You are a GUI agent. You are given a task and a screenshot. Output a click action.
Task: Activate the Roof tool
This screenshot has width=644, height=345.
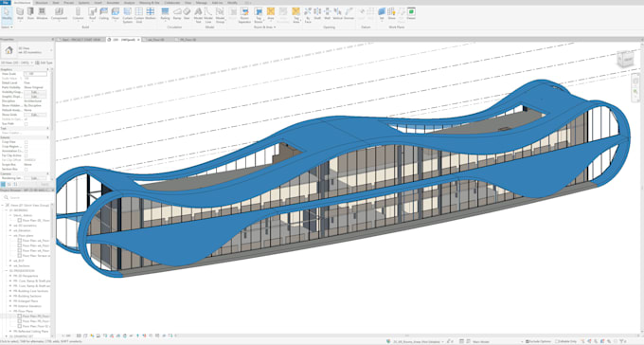point(93,13)
